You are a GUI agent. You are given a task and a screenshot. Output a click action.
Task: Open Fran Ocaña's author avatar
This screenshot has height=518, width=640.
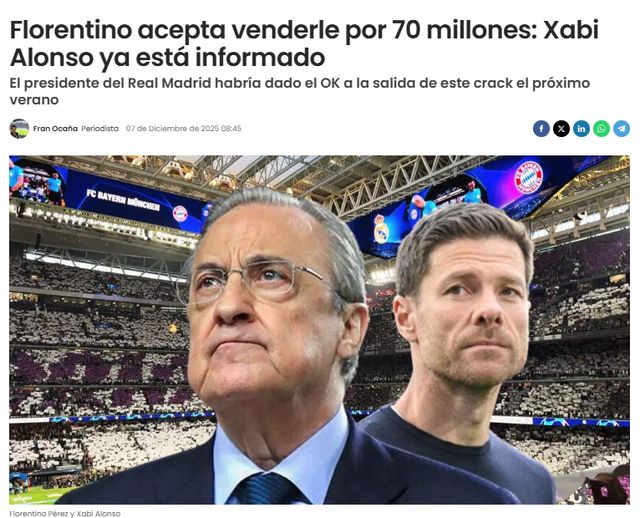(x=19, y=129)
